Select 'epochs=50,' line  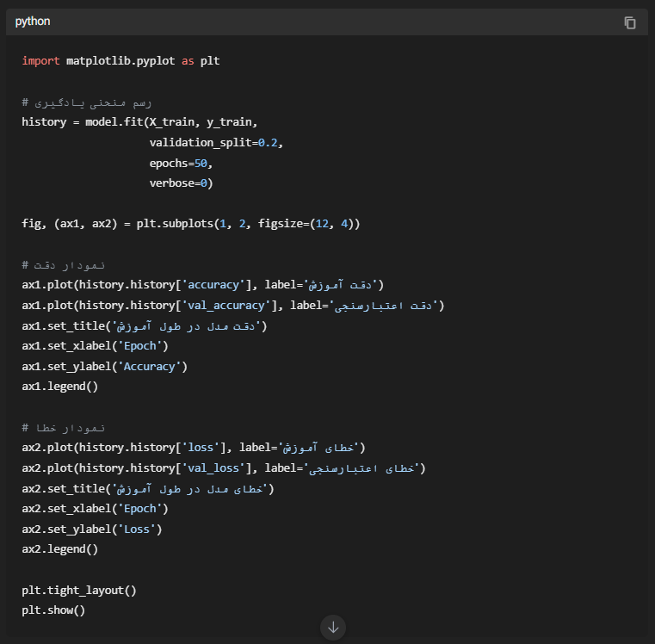[182, 164]
